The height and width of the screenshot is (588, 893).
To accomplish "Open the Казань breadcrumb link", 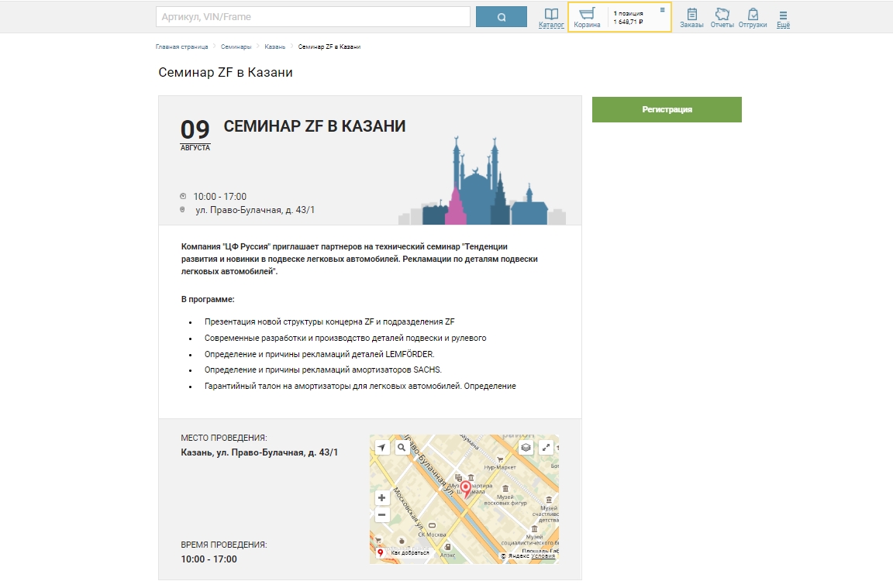I will (x=274, y=46).
